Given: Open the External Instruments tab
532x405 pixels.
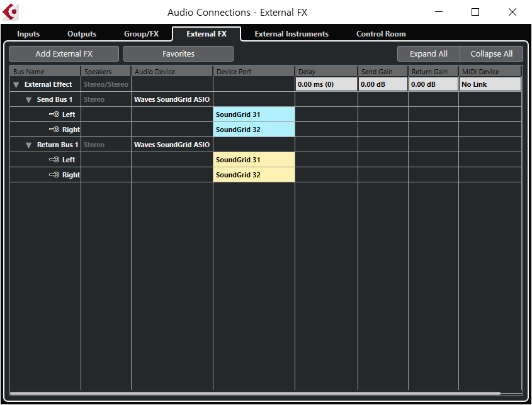Looking at the screenshot, I should coord(291,34).
